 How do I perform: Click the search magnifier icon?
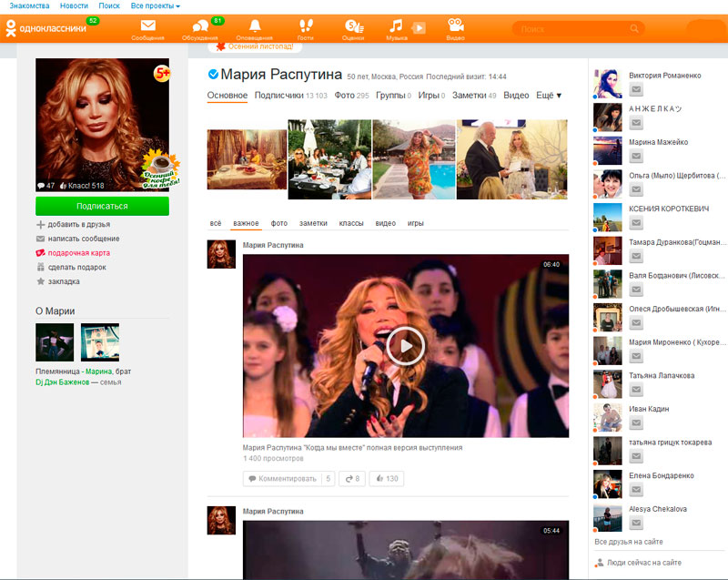click(634, 29)
